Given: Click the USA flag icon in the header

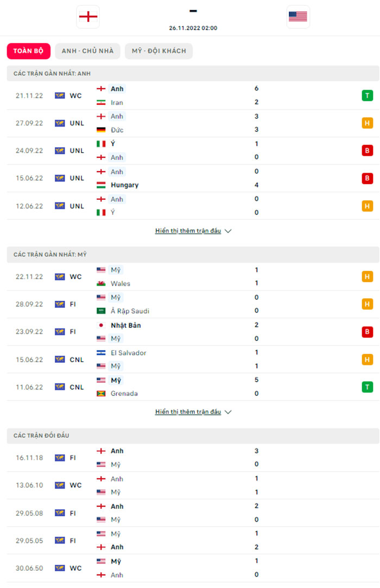Looking at the screenshot, I should pos(298,17).
